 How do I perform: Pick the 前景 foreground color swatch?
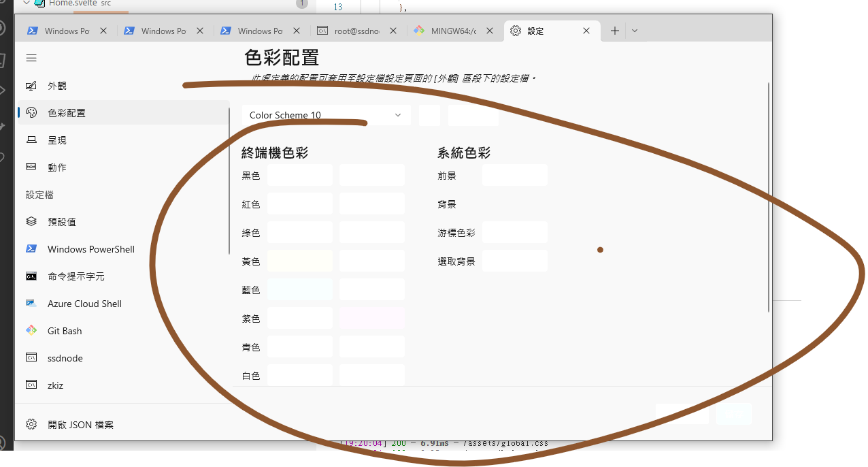(515, 175)
